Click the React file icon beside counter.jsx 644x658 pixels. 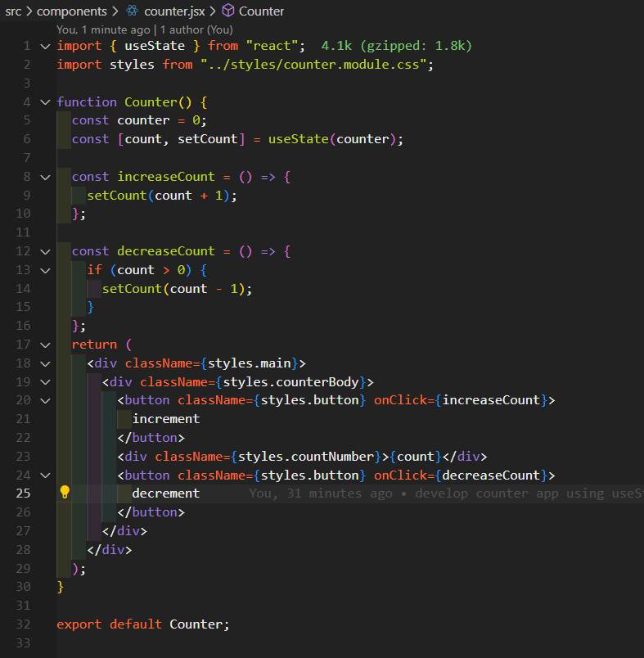pyautogui.click(x=133, y=11)
